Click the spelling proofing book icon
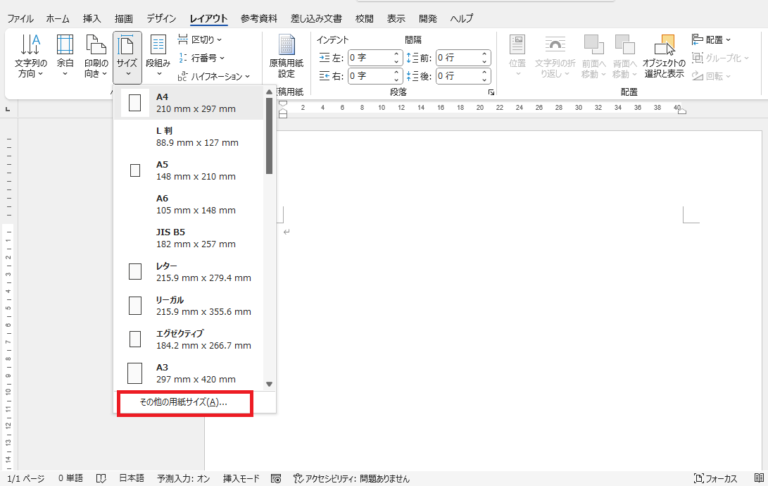The image size is (768, 486). tap(101, 479)
